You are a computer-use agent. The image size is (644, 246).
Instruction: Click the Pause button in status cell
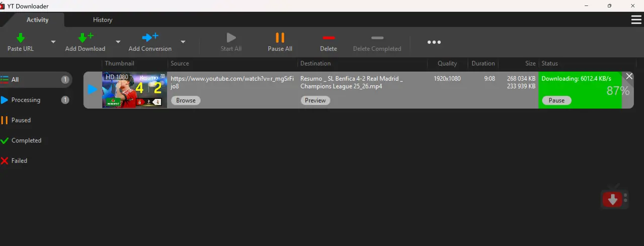[556, 100]
